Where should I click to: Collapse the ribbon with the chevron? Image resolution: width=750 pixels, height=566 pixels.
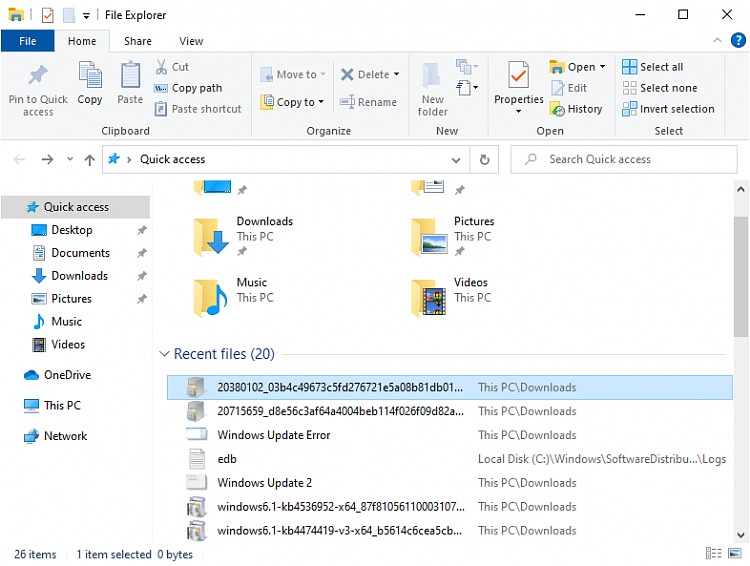tap(717, 41)
